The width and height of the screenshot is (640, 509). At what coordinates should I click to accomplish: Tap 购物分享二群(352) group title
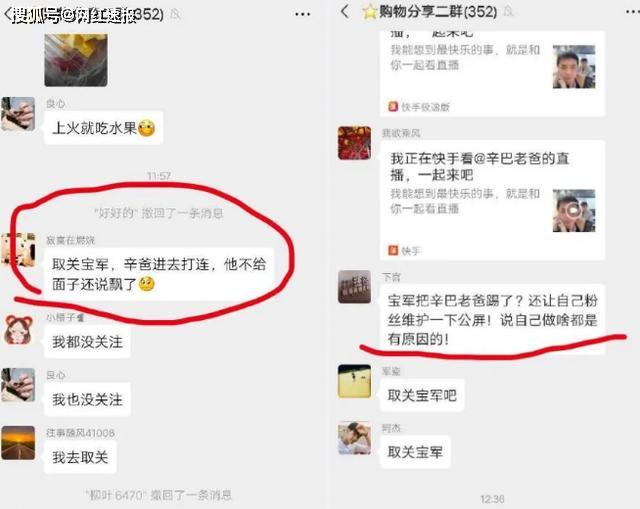point(438,12)
